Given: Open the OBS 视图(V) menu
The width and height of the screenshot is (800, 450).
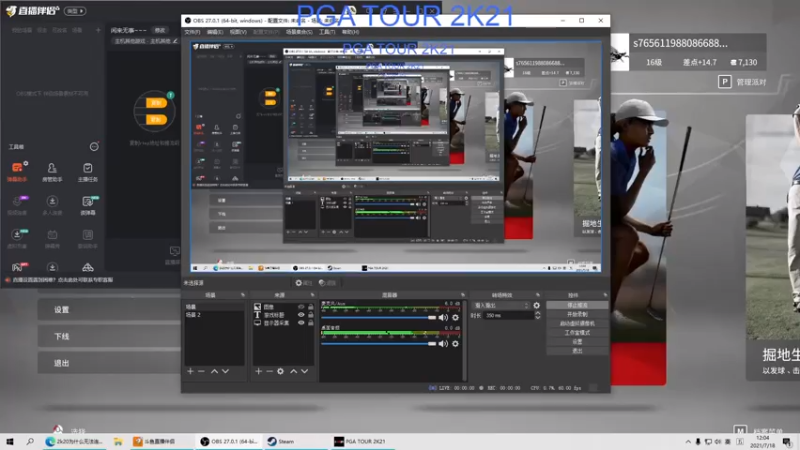Looking at the screenshot, I should 238,32.
